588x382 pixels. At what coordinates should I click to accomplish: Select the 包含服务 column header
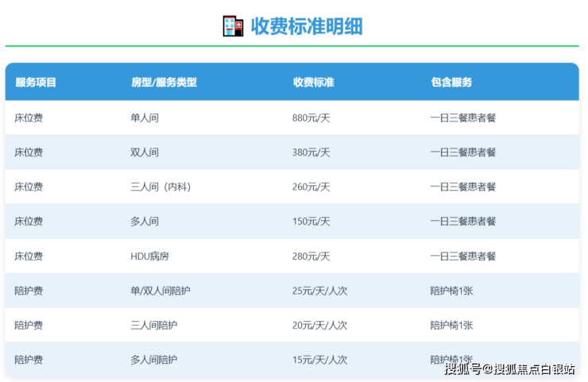451,82
